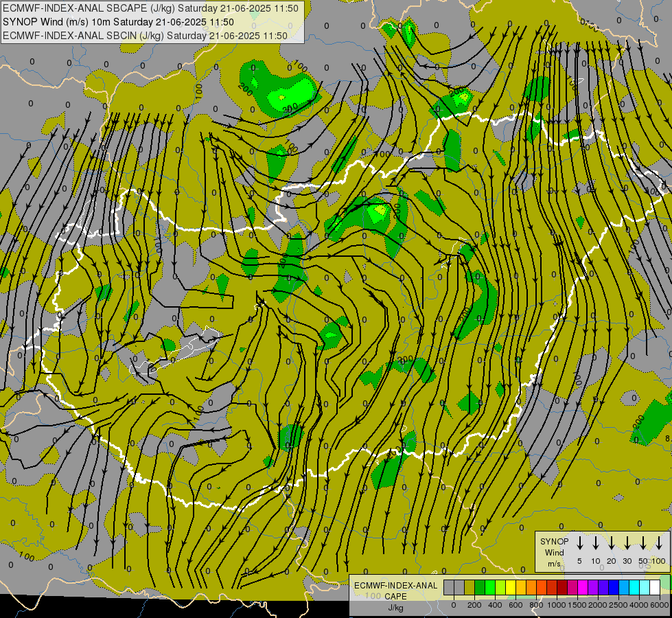The image size is (672, 618).
Task: Pick the pure yellow CAPE scale swatch
Action: pos(511,587)
